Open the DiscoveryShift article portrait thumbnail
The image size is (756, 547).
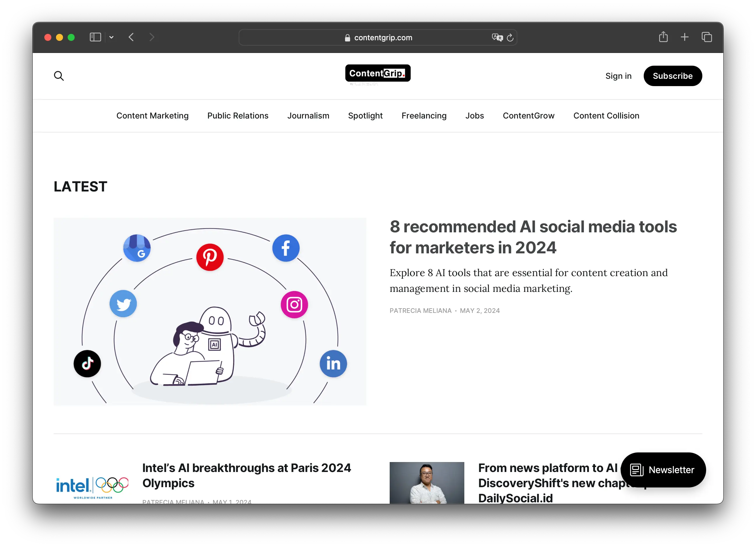[x=427, y=482]
